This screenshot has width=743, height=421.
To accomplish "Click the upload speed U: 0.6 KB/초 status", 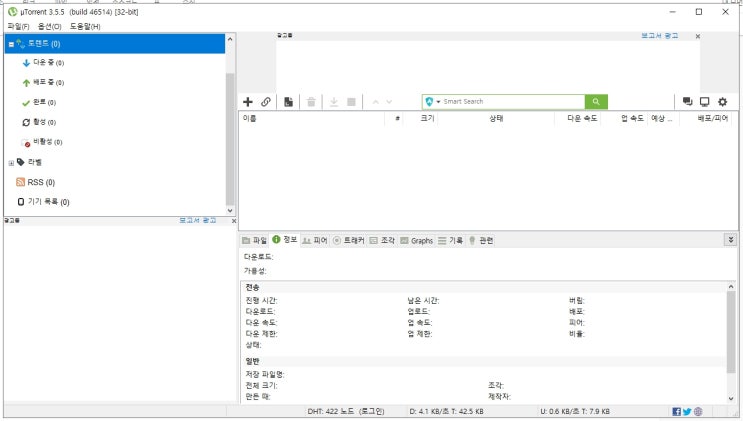I will click(x=575, y=411).
